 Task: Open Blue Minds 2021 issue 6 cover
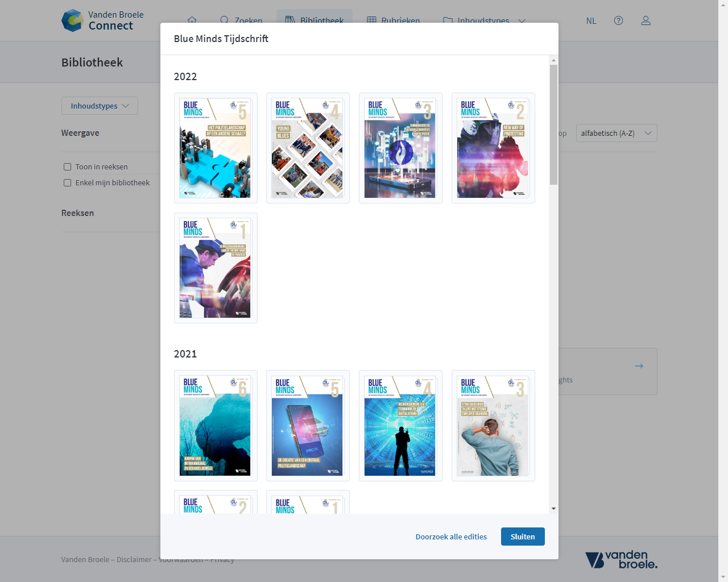click(x=216, y=426)
